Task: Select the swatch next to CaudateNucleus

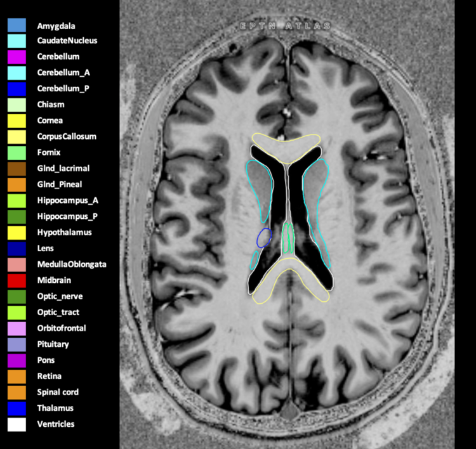Action: tap(17, 41)
